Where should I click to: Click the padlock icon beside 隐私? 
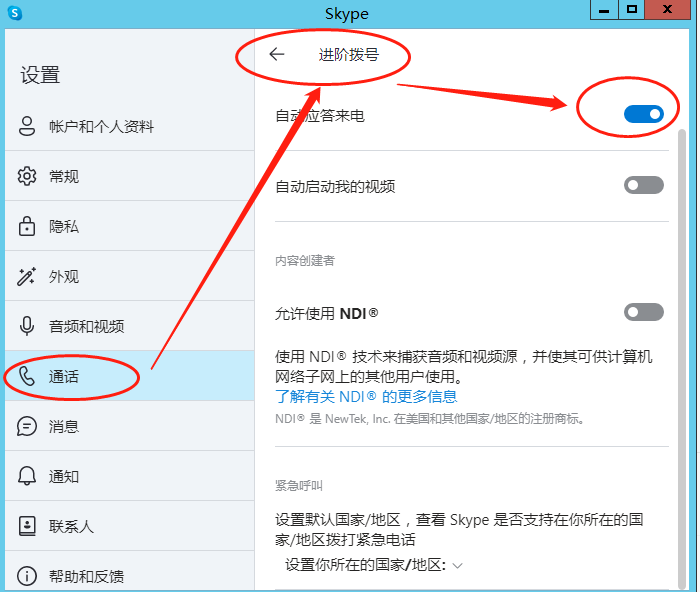click(27, 226)
